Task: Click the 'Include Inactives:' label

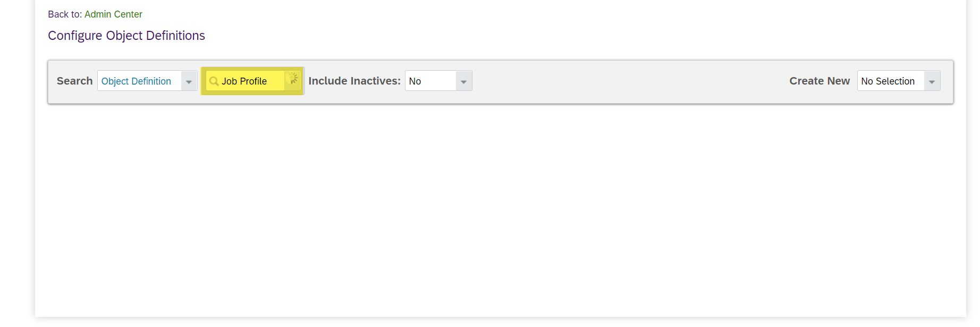Action: click(354, 81)
